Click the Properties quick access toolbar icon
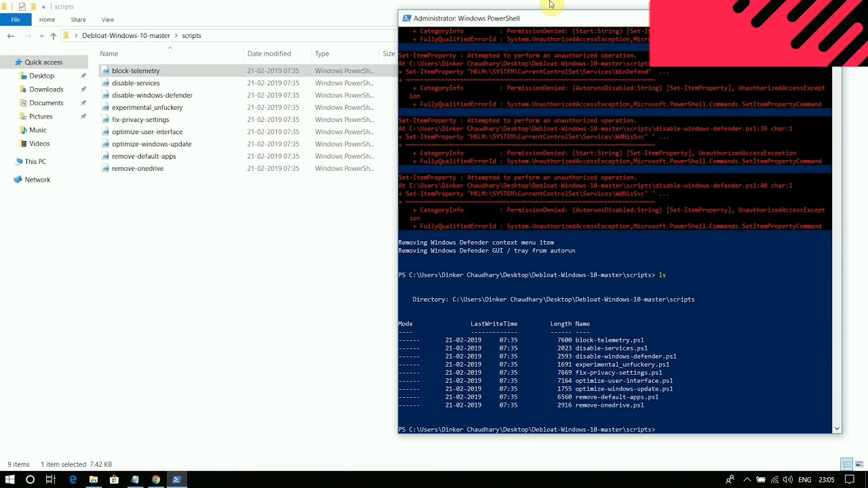Screen dimensions: 868x488 pos(22,7)
